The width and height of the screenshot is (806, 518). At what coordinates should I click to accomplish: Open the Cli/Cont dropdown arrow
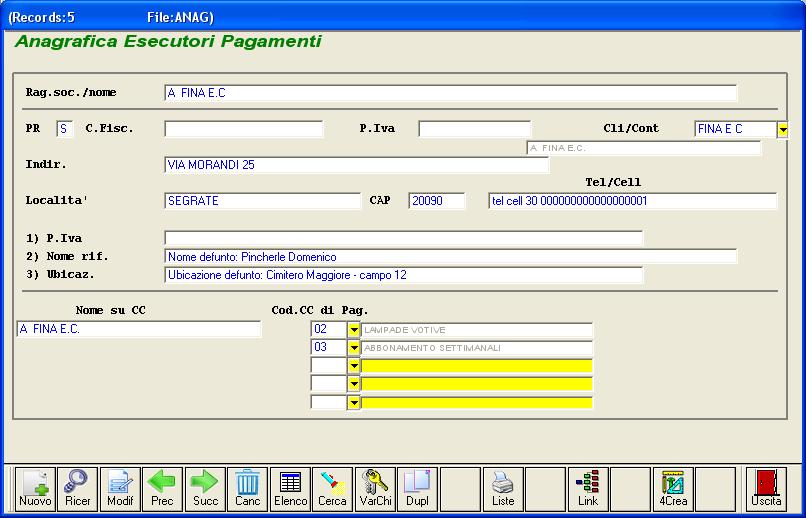[782, 130]
